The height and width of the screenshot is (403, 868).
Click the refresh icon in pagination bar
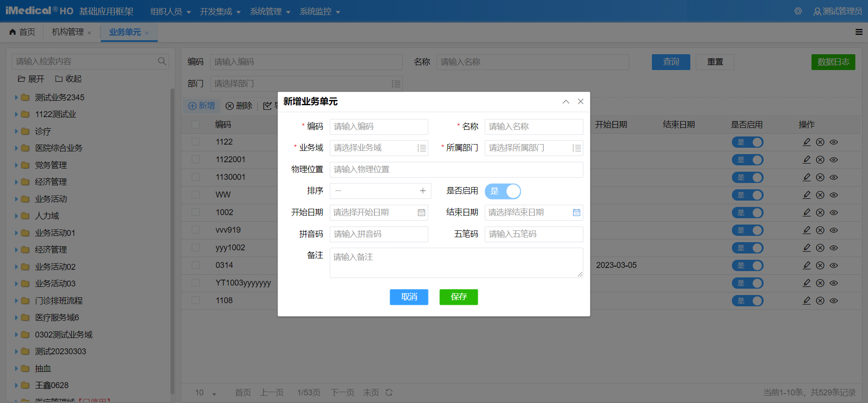389,393
